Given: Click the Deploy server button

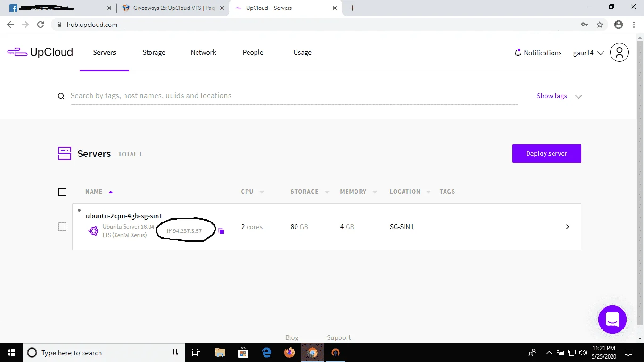Looking at the screenshot, I should tap(546, 153).
